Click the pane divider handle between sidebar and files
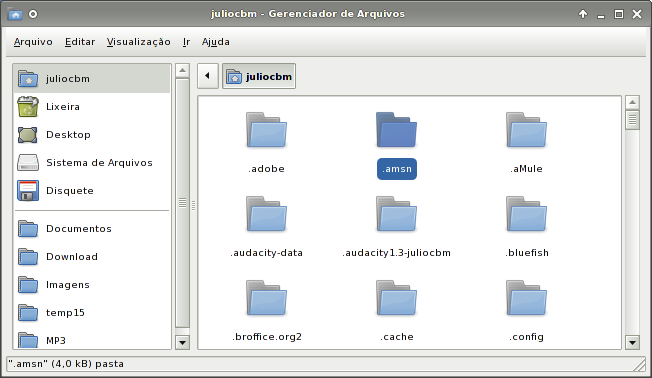652x378 pixels. click(x=193, y=205)
